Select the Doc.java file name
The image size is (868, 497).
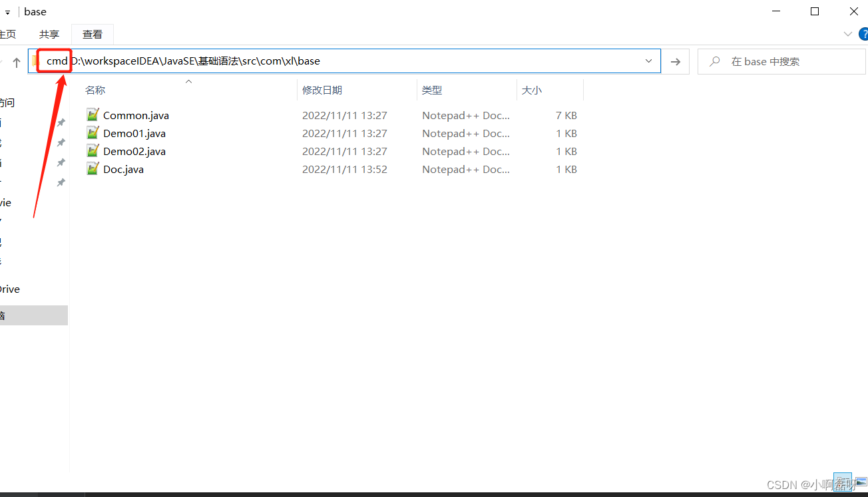pos(123,169)
